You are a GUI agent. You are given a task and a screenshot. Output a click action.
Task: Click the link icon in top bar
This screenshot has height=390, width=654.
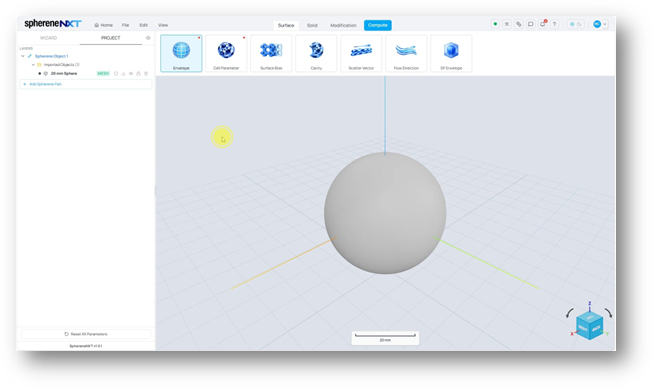click(x=518, y=24)
